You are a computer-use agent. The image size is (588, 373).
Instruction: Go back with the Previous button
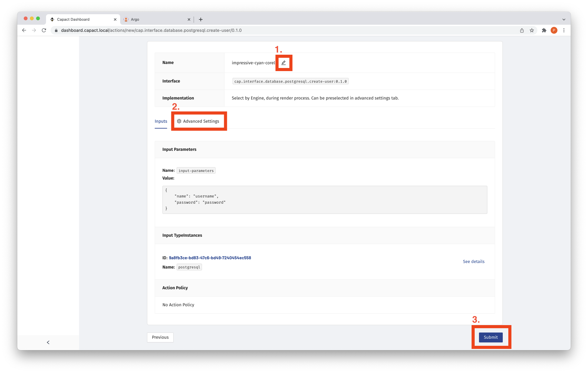(x=160, y=337)
